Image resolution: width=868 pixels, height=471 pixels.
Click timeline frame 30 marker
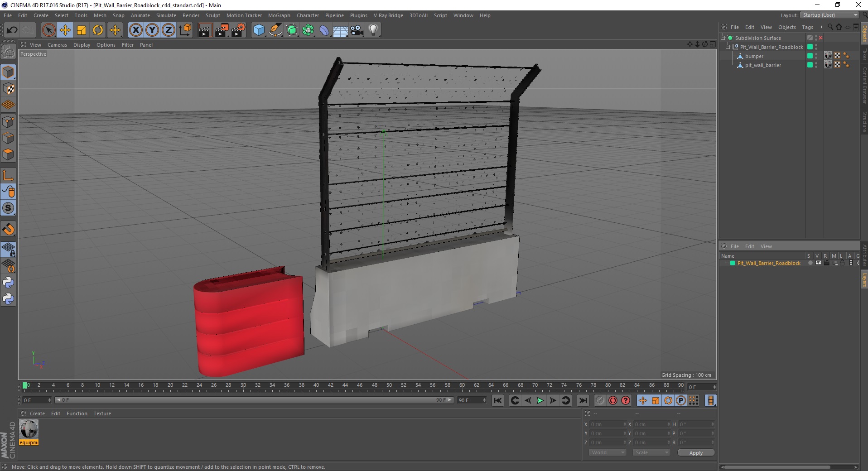[243, 385]
